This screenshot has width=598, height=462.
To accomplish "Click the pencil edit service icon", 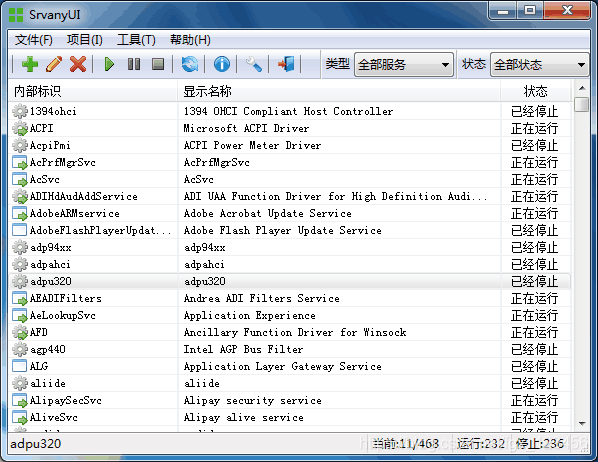I will coord(54,64).
